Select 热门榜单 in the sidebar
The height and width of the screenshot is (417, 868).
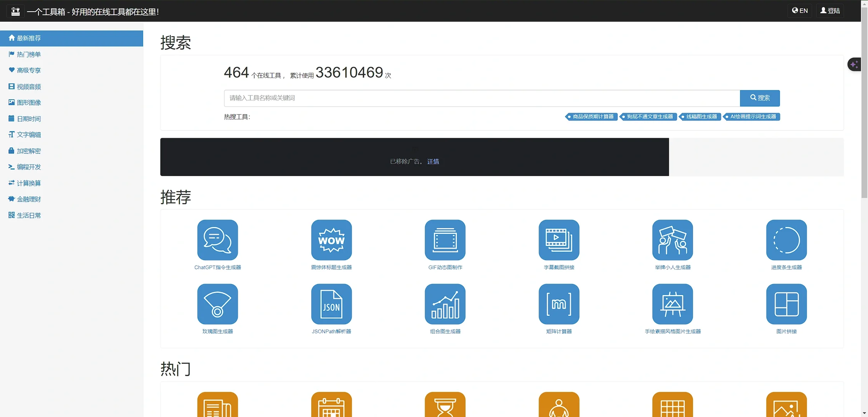29,54
